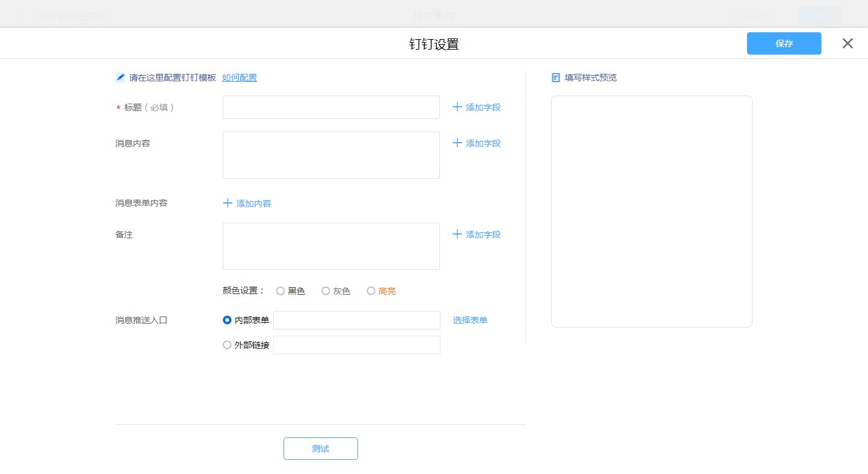Click the preview document icon near 填写样式预览

556,78
